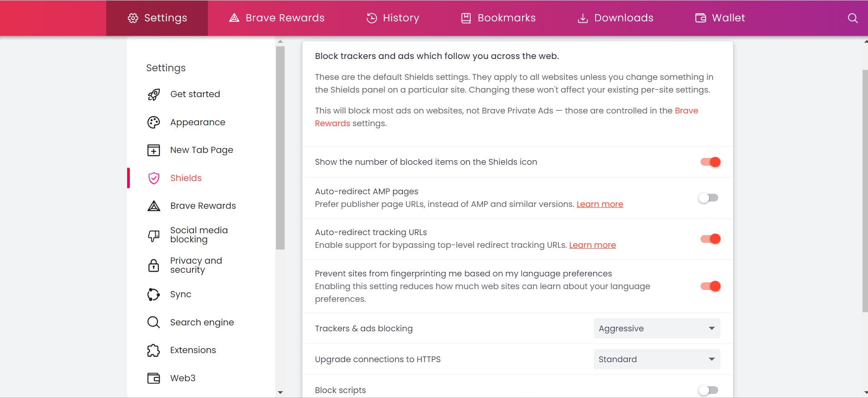This screenshot has width=868, height=398.
Task: Click the Downloads arrow icon in top bar
Action: tap(582, 18)
